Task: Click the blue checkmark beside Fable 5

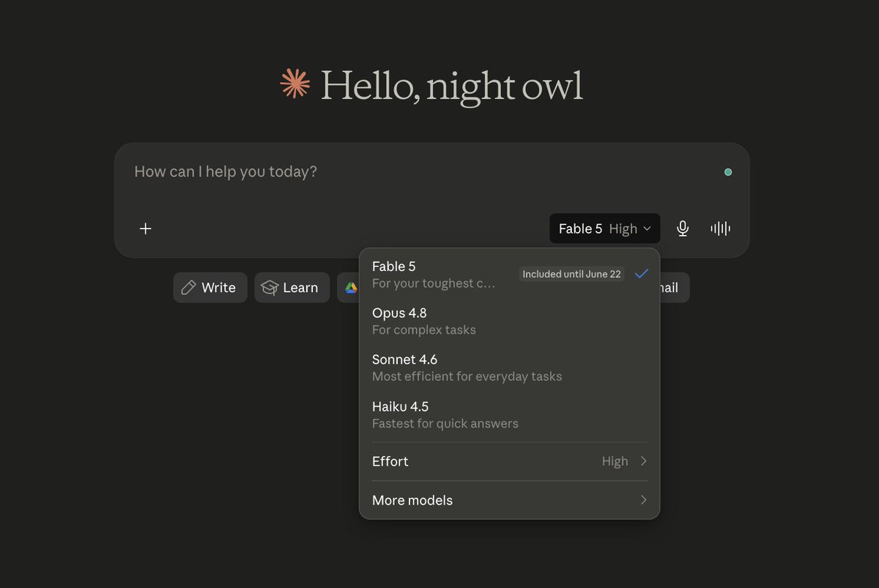Action: coord(642,274)
